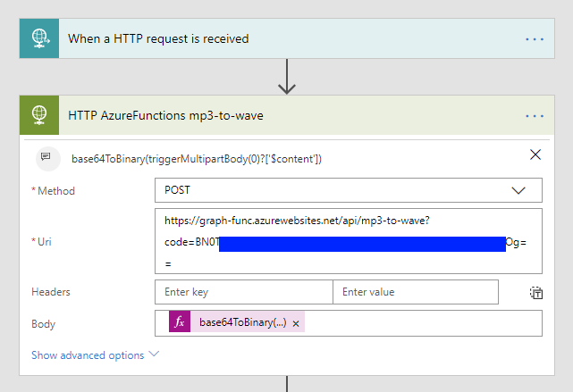Select the When a HTTP request is received title
Screen dimensions: 573x392
(x=158, y=39)
